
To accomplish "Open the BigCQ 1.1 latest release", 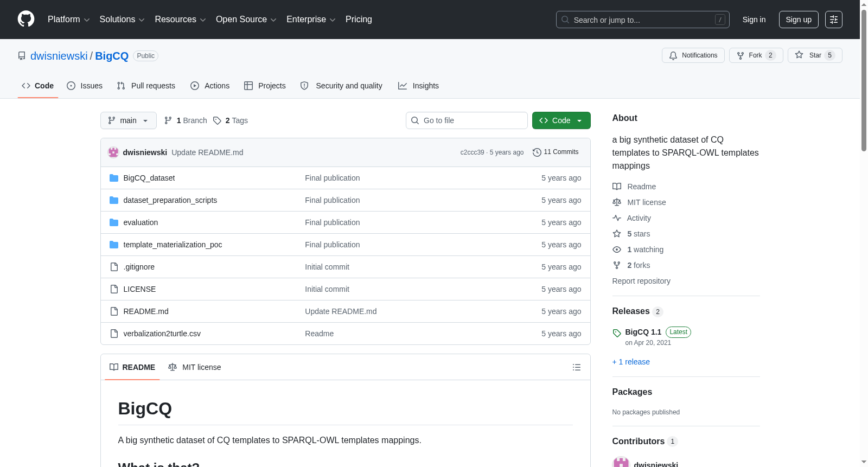I will pyautogui.click(x=643, y=332).
